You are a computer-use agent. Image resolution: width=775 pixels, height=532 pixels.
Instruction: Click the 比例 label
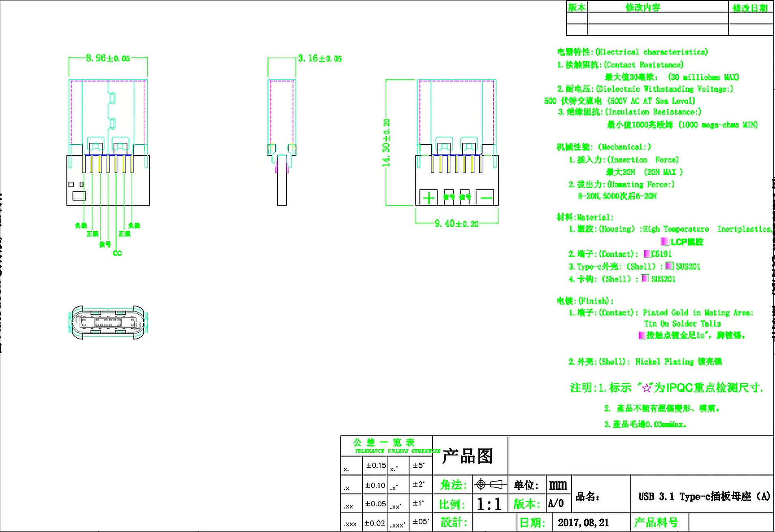[452, 504]
